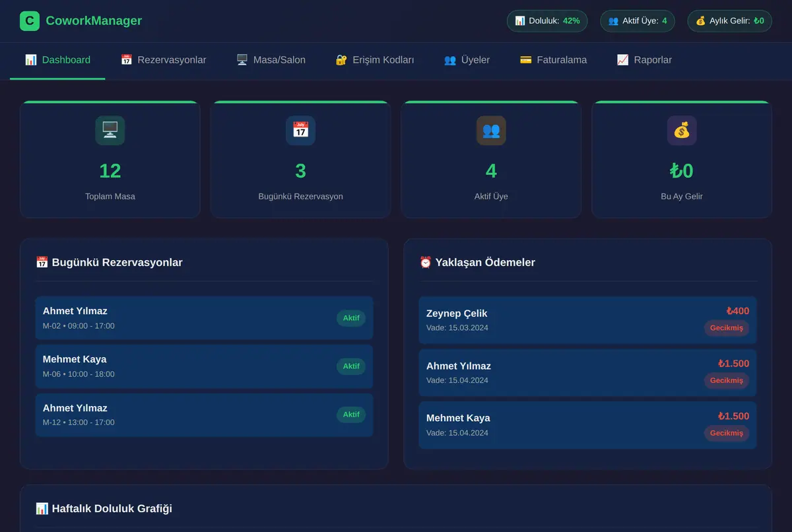Open the Faturalama tab
The width and height of the screenshot is (792, 532).
point(553,61)
